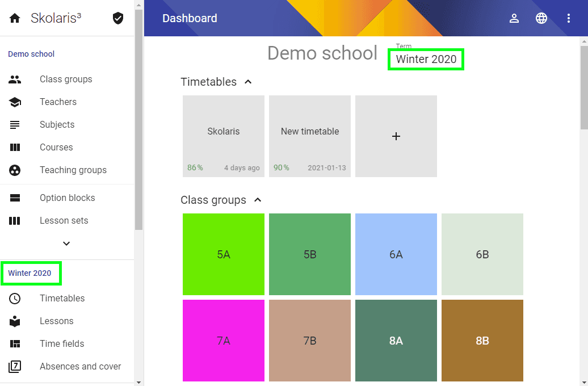
Task: Click the home icon next to Skolaris
Action: (14, 18)
